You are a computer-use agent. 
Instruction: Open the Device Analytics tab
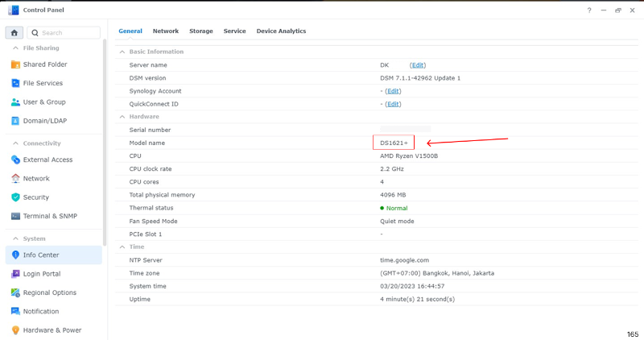(281, 31)
